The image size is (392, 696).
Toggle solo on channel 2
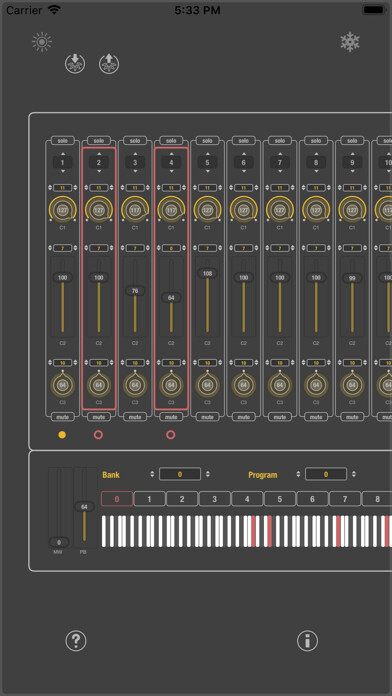[x=99, y=140]
